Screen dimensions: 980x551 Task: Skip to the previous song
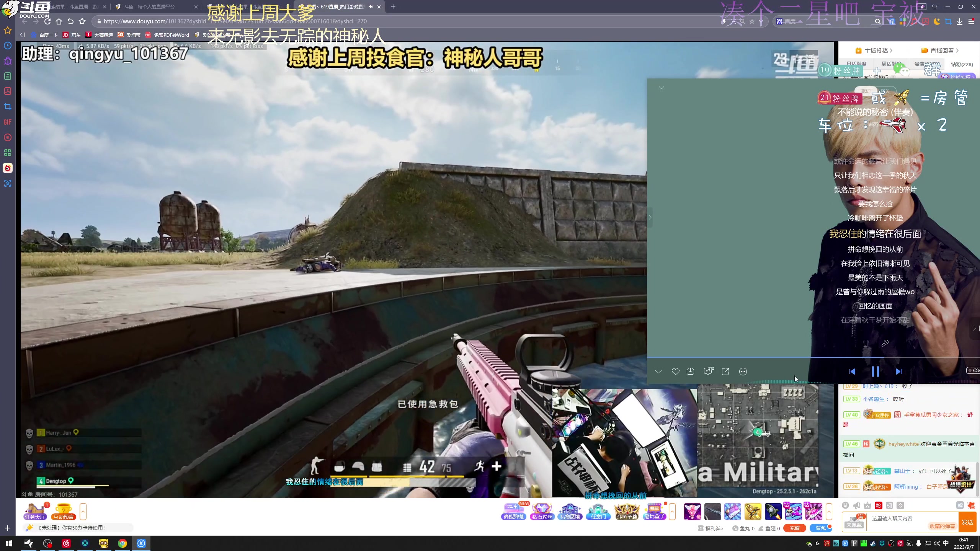tap(852, 372)
